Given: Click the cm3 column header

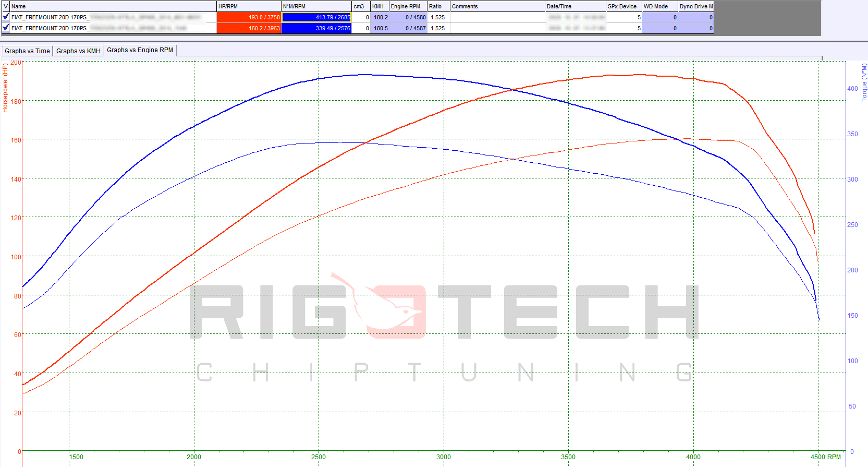Looking at the screenshot, I should (x=361, y=6).
